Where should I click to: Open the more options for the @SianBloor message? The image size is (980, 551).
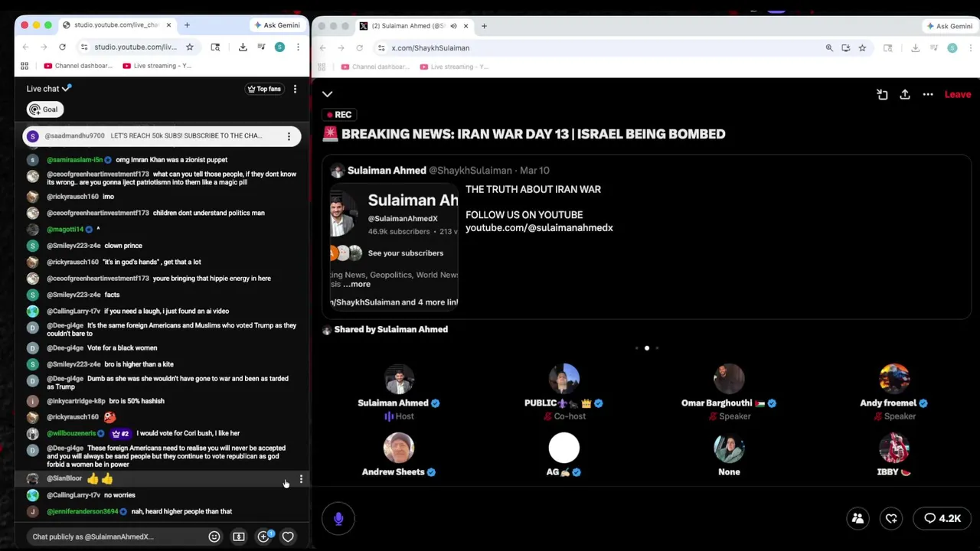pyautogui.click(x=301, y=479)
